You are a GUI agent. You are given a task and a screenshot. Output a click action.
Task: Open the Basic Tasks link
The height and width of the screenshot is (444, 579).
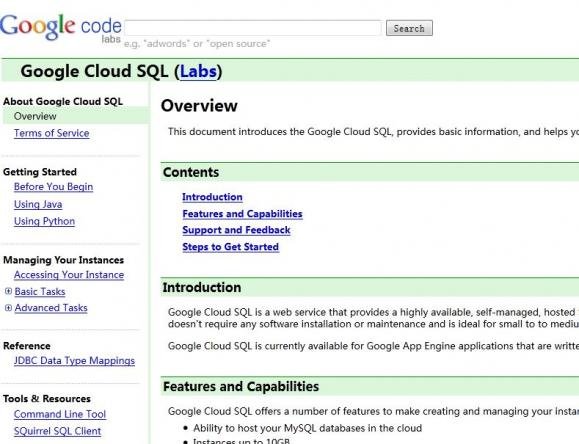click(x=40, y=292)
